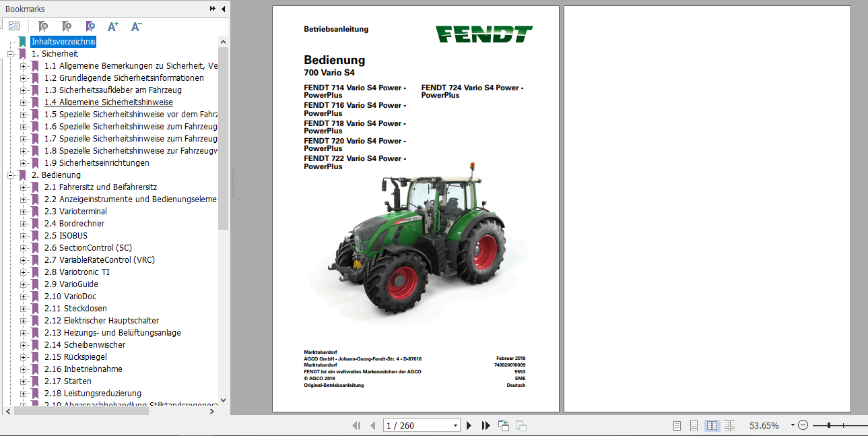Click the zoom out minus button
Viewport: 868px width, 436px height.
click(x=803, y=425)
